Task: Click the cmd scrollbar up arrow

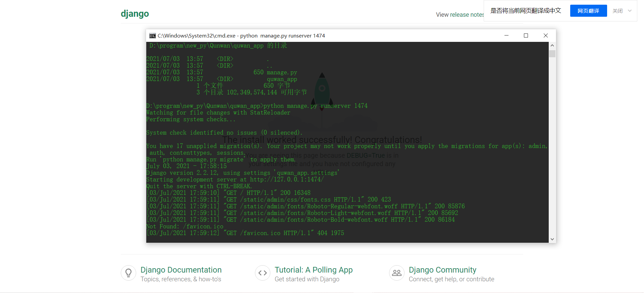Action: 552,45
